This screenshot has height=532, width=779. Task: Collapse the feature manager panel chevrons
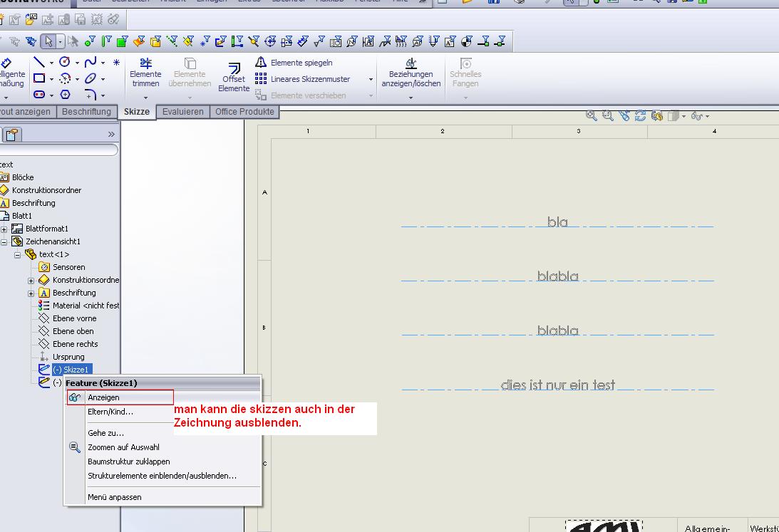[111, 134]
